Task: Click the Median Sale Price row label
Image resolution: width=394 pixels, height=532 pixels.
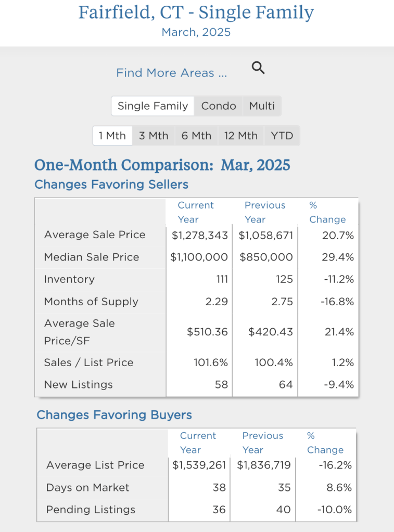Action: pos(92,257)
